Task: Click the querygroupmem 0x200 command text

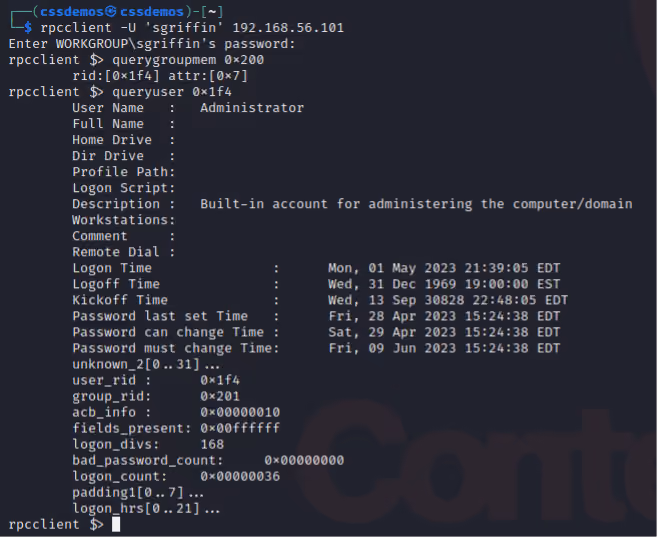Action: point(188,60)
